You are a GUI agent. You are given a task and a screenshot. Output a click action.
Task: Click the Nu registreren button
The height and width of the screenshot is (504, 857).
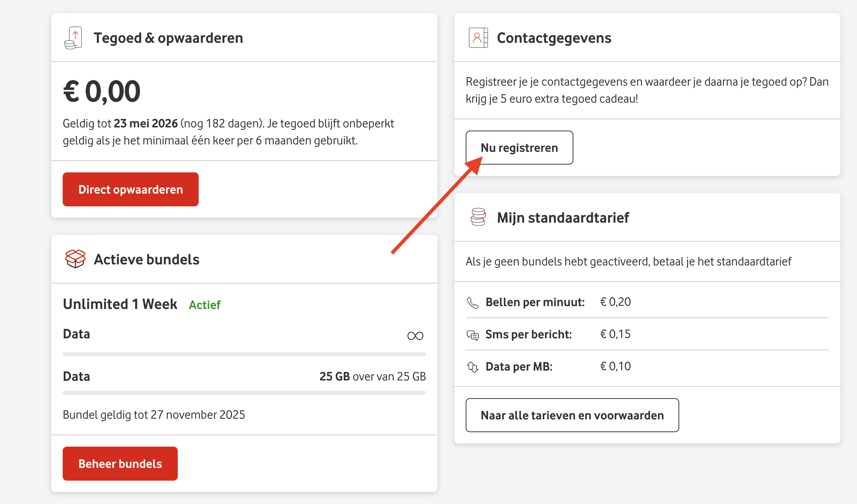pyautogui.click(x=519, y=148)
